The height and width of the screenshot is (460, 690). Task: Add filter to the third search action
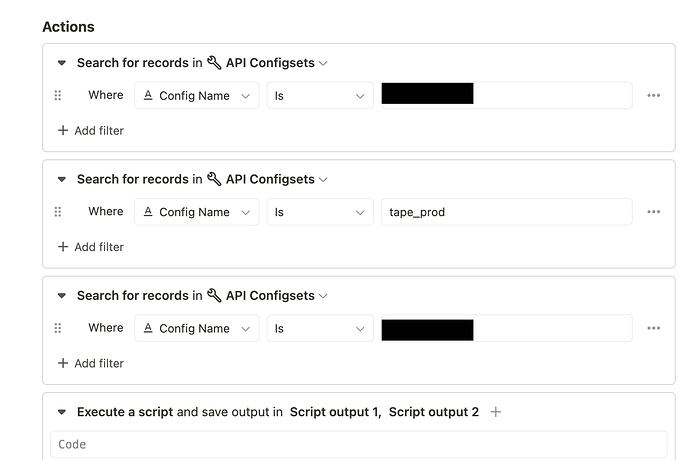click(x=91, y=363)
